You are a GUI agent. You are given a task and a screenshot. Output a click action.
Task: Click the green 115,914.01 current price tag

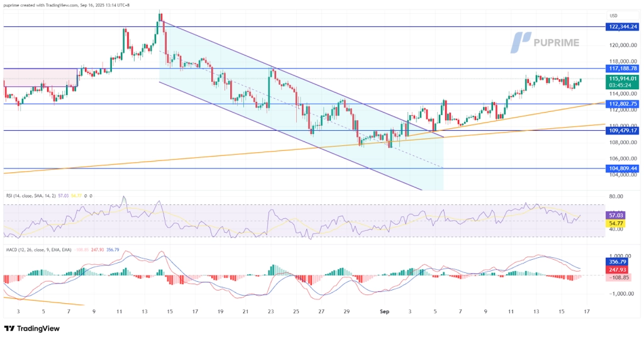pyautogui.click(x=623, y=79)
